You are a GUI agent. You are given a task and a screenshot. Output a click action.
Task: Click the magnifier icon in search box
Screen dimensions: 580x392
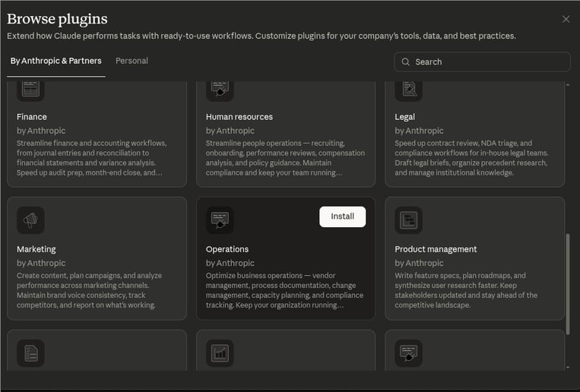point(406,62)
